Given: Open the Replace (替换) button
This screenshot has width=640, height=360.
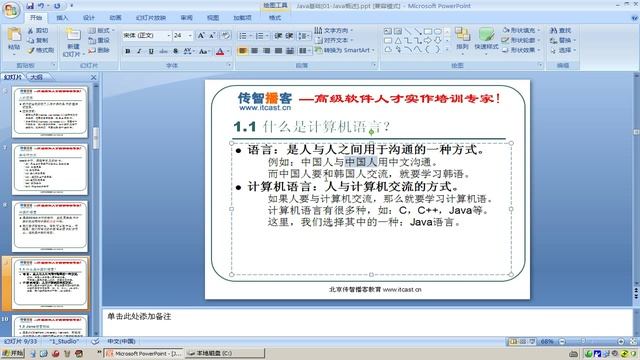Looking at the screenshot, I should coord(562,40).
